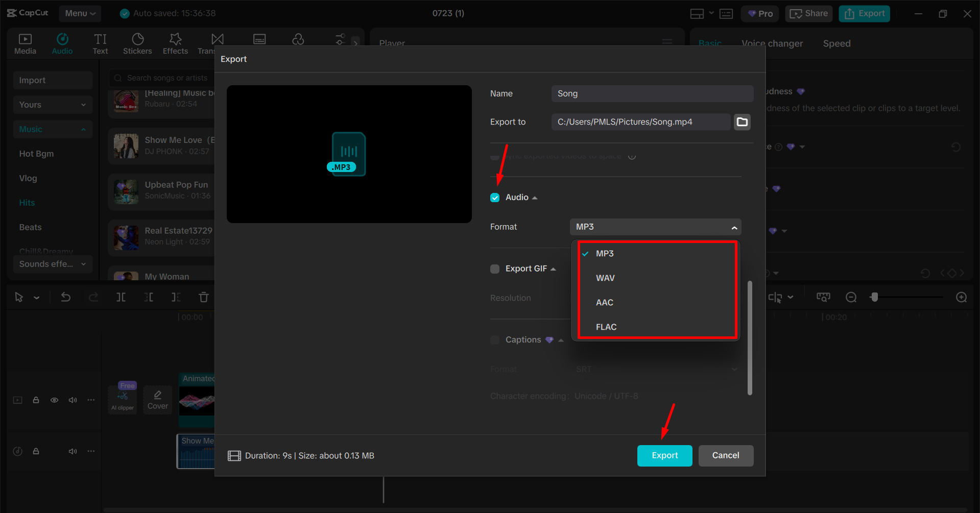
Task: Enable the Export GIF checkbox
Action: pos(494,268)
